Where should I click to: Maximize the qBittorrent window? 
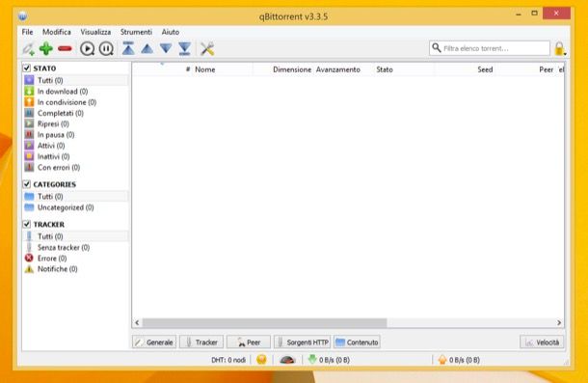[x=534, y=14]
